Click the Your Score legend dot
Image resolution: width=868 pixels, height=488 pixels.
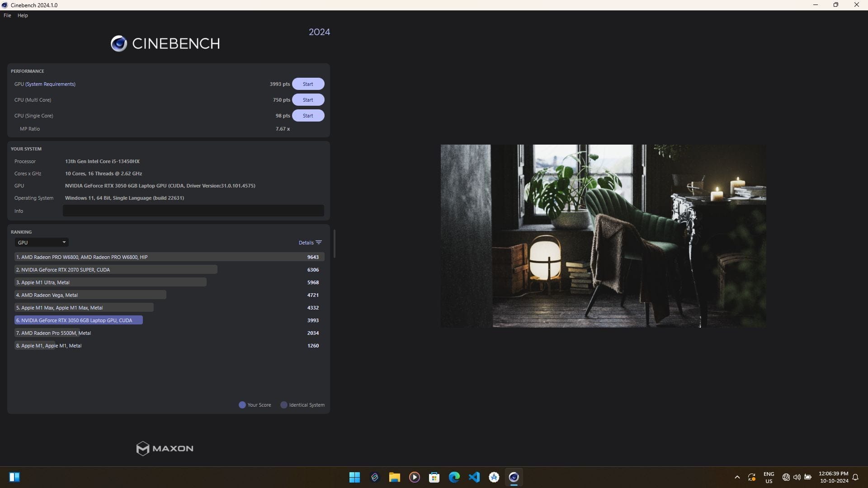pyautogui.click(x=242, y=405)
